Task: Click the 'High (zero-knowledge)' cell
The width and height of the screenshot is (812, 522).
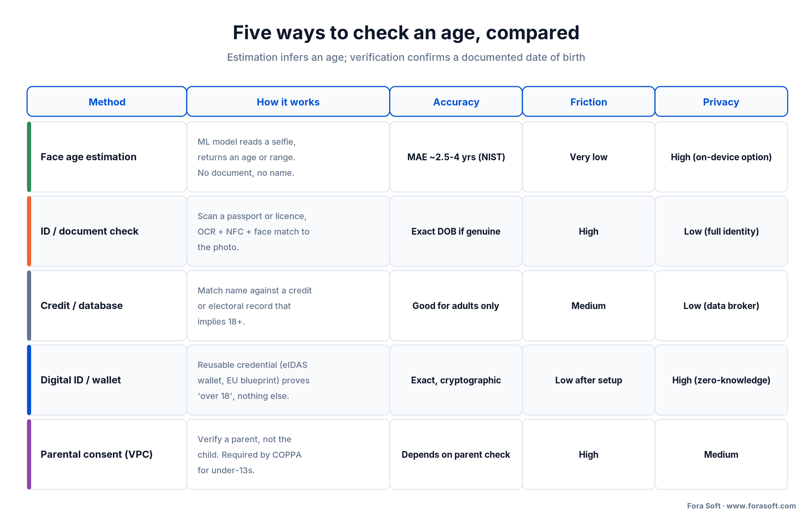Action: 721,380
